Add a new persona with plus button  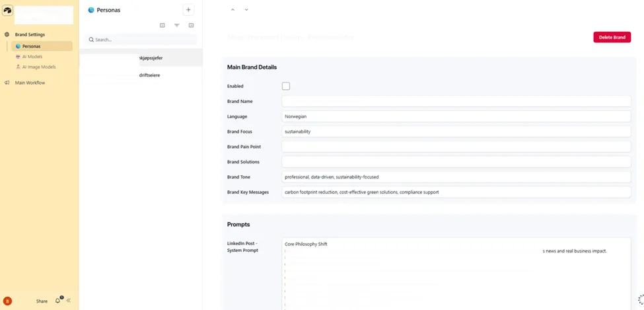pyautogui.click(x=188, y=10)
